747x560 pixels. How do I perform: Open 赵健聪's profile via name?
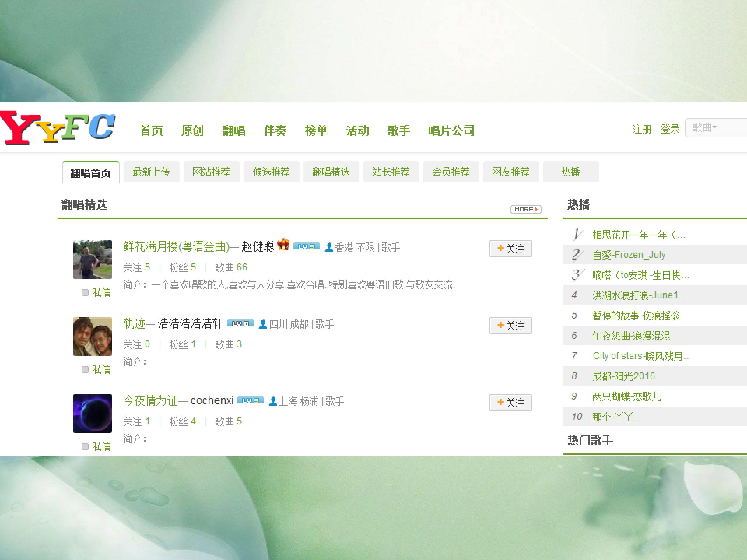[258, 247]
